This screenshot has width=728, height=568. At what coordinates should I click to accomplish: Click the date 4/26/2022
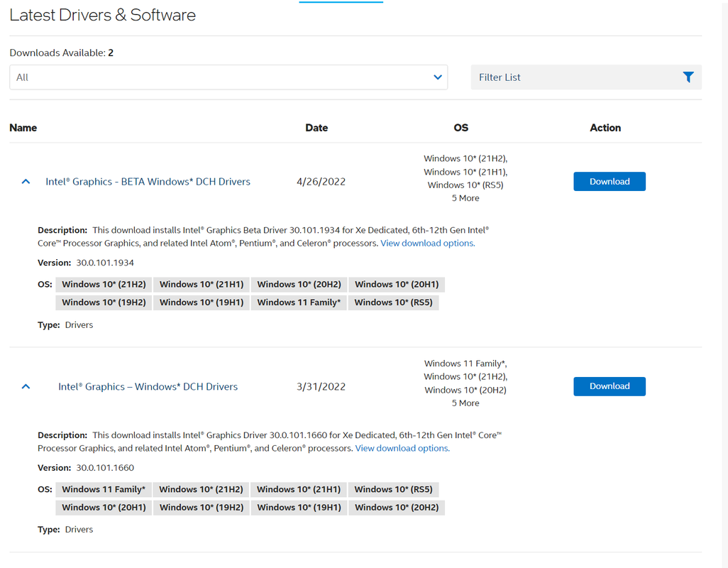pos(321,182)
